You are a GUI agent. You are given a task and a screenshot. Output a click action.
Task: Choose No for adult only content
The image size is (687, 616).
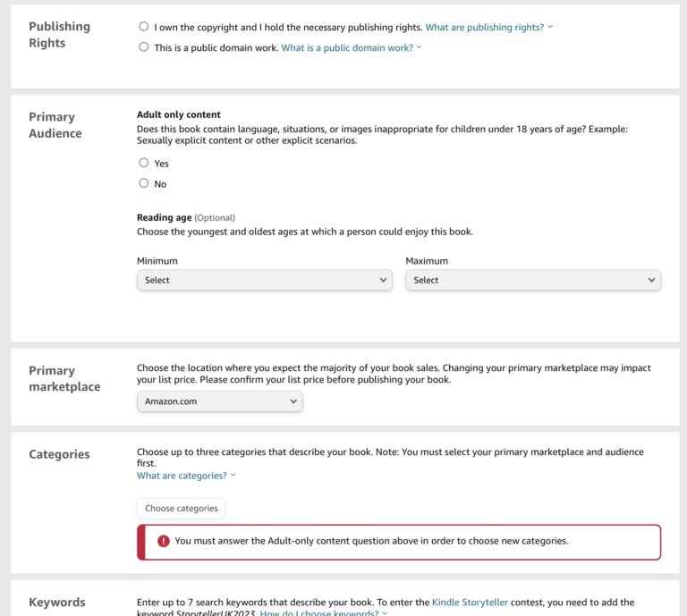click(x=144, y=183)
